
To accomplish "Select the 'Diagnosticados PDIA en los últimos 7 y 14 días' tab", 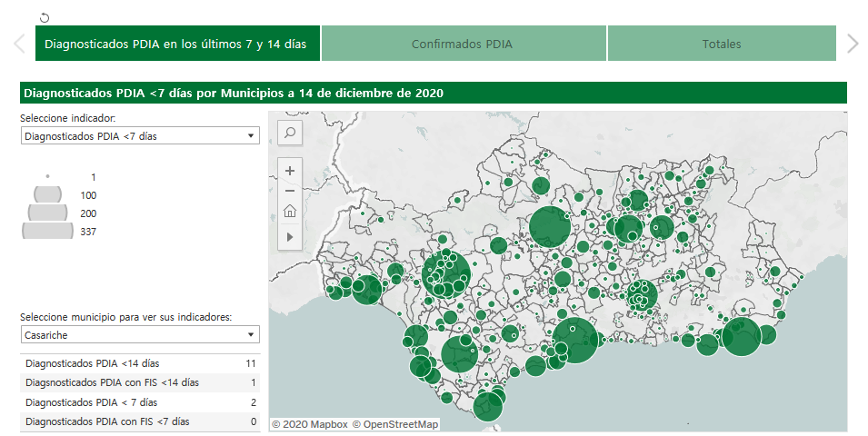I will coord(176,44).
